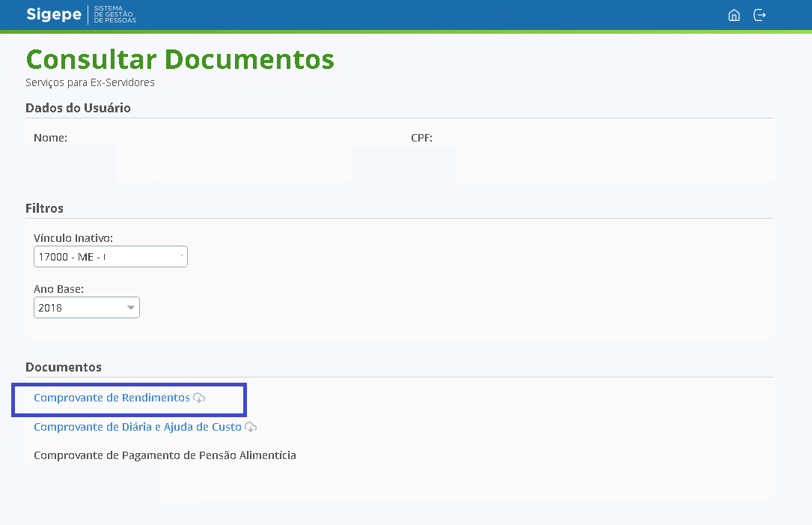Click the Vínculo Inativo: label

coord(73,238)
